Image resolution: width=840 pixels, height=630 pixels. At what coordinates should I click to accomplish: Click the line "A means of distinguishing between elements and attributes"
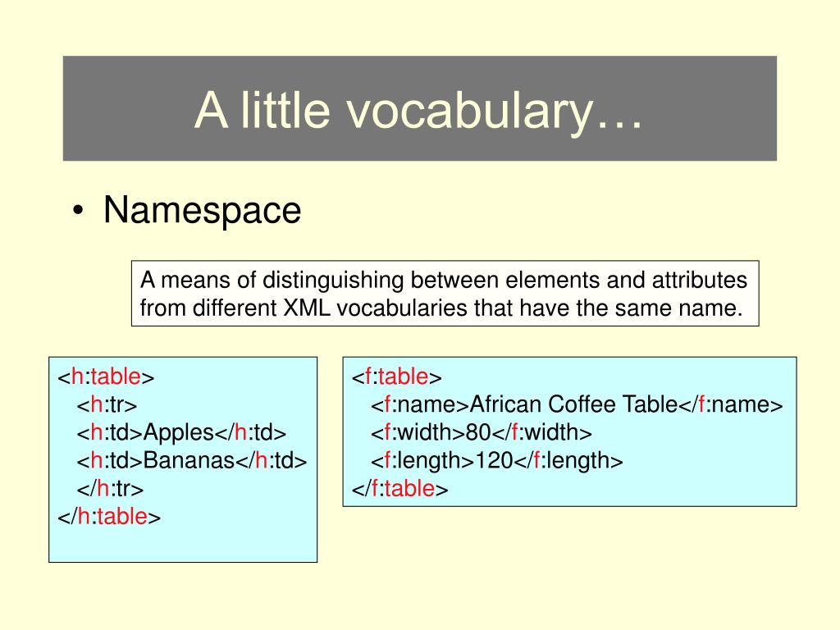click(444, 281)
